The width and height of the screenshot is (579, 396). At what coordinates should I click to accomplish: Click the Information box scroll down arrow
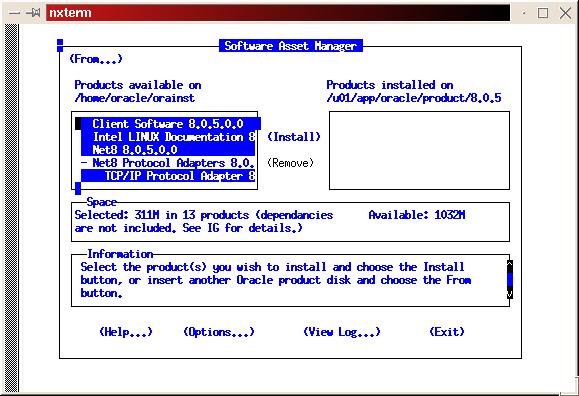click(510, 294)
